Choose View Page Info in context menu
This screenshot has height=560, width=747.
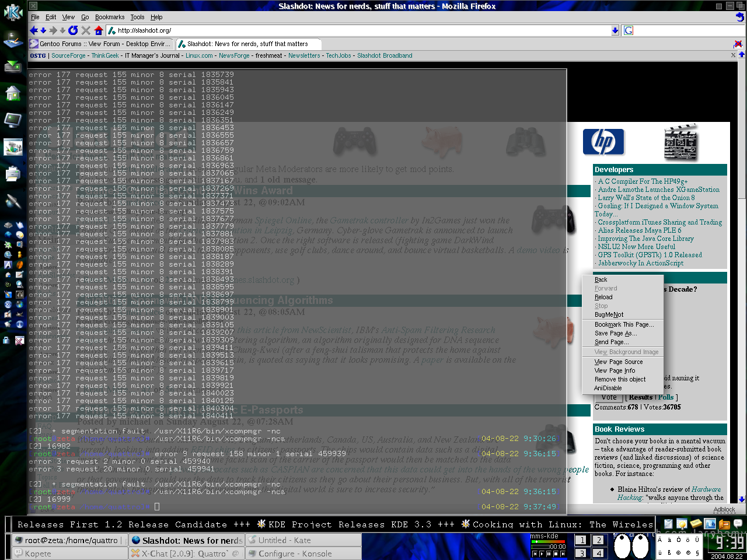pyautogui.click(x=623, y=370)
